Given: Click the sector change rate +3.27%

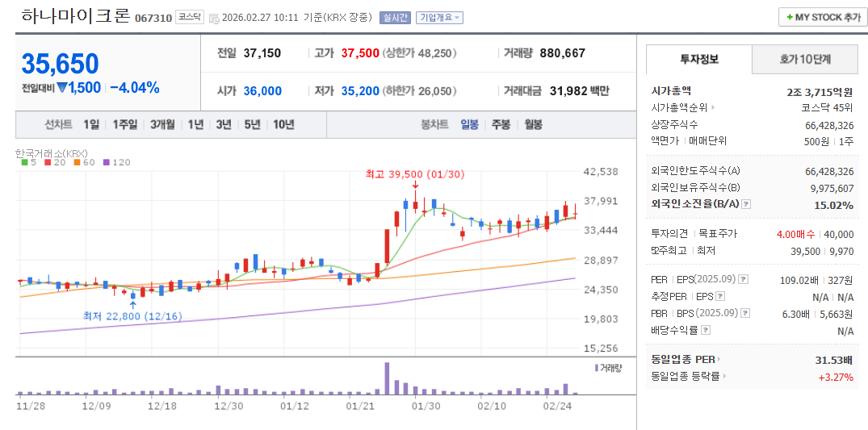Looking at the screenshot, I should 836,378.
